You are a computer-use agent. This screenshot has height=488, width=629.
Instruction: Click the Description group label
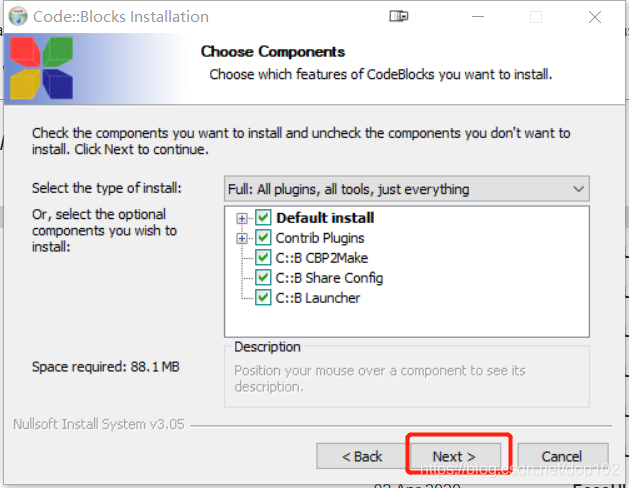(267, 347)
